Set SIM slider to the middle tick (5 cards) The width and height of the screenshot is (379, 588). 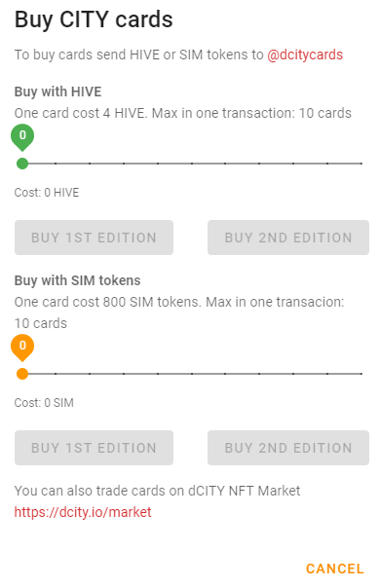tap(192, 374)
